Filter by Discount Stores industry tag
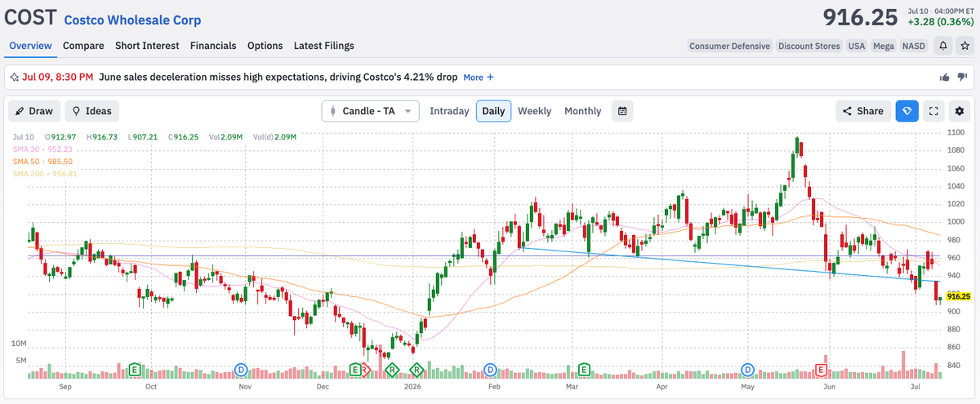 point(808,46)
